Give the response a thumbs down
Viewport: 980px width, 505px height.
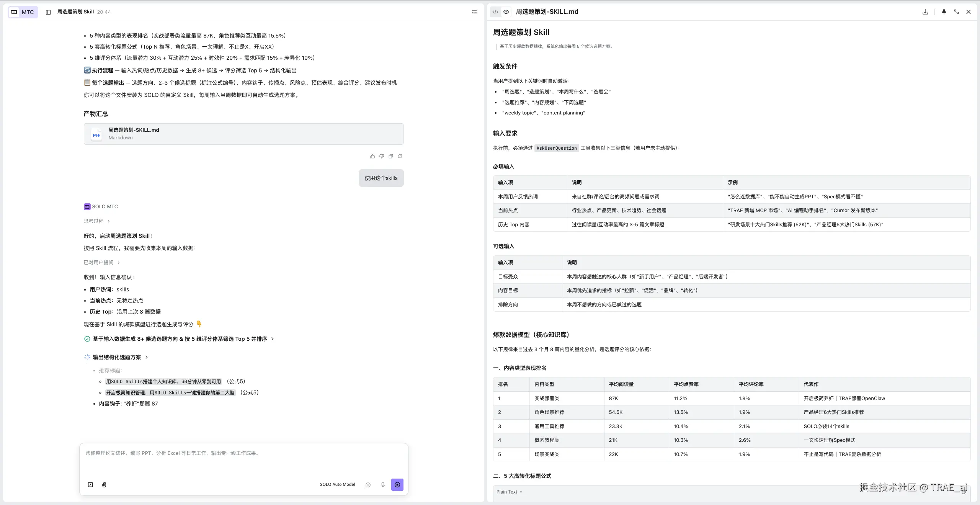(382, 156)
